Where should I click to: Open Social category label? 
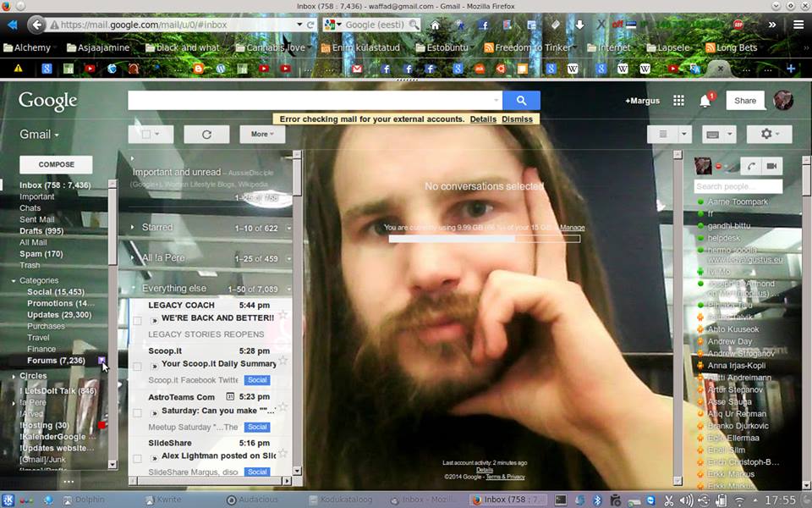56,292
